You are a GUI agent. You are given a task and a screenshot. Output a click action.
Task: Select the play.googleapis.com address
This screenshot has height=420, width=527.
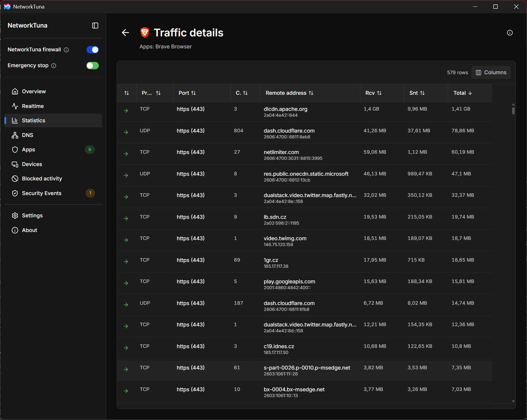pos(289,282)
